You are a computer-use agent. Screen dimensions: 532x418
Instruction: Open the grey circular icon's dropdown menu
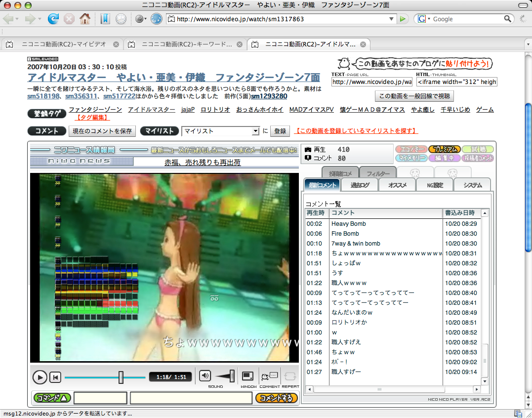click(145, 19)
